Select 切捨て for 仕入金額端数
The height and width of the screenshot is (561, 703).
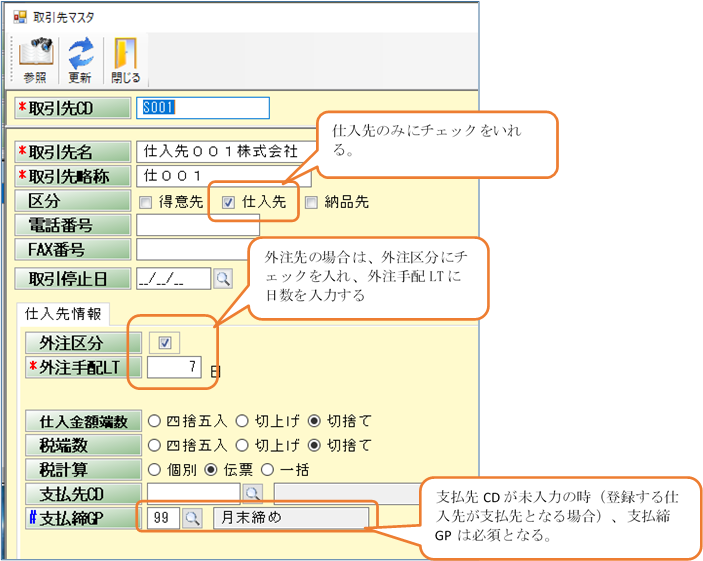point(314,421)
